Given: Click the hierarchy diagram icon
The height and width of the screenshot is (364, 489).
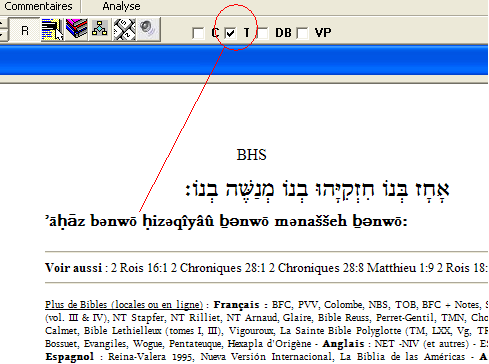Looking at the screenshot, I should pyautogui.click(x=100, y=29).
